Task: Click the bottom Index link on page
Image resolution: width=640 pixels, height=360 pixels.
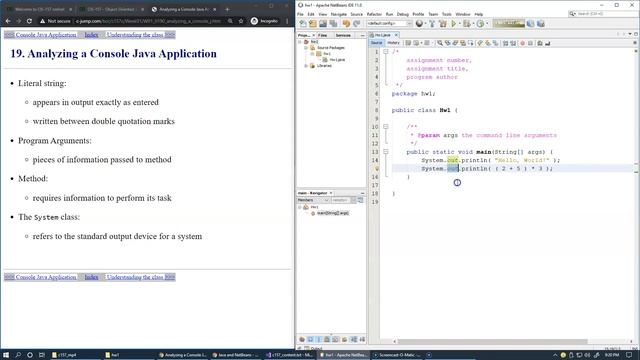Action: pos(91,277)
